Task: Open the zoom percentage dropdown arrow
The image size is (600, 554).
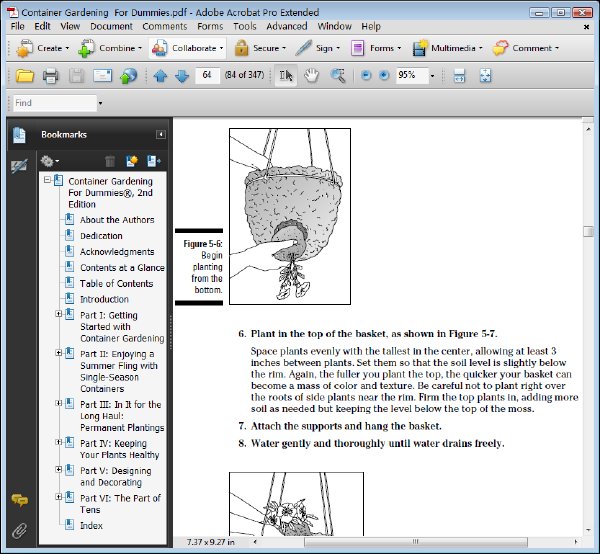Action: click(x=432, y=76)
